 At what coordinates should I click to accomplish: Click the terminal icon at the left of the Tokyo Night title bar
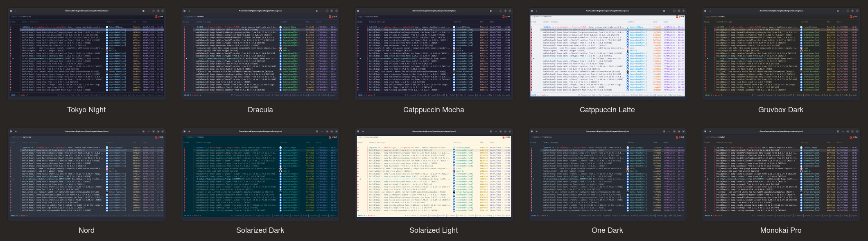[x=11, y=11]
